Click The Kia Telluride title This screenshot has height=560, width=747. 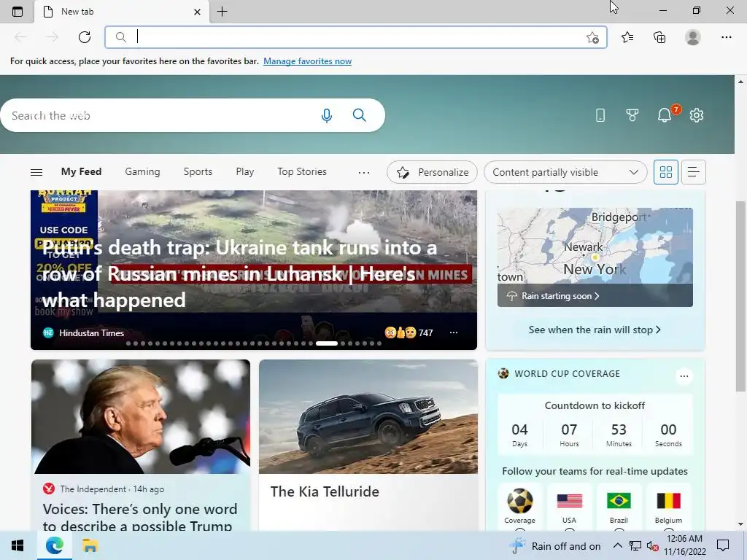click(325, 491)
